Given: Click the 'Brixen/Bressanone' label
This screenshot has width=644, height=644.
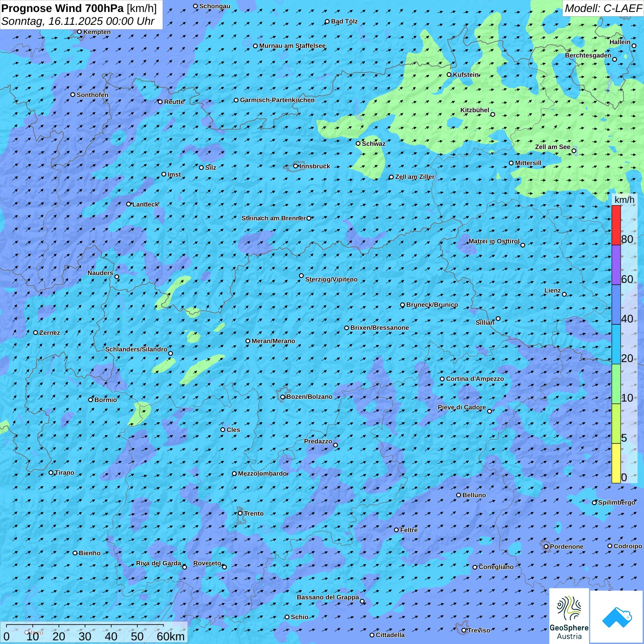Looking at the screenshot, I should coord(379,328).
